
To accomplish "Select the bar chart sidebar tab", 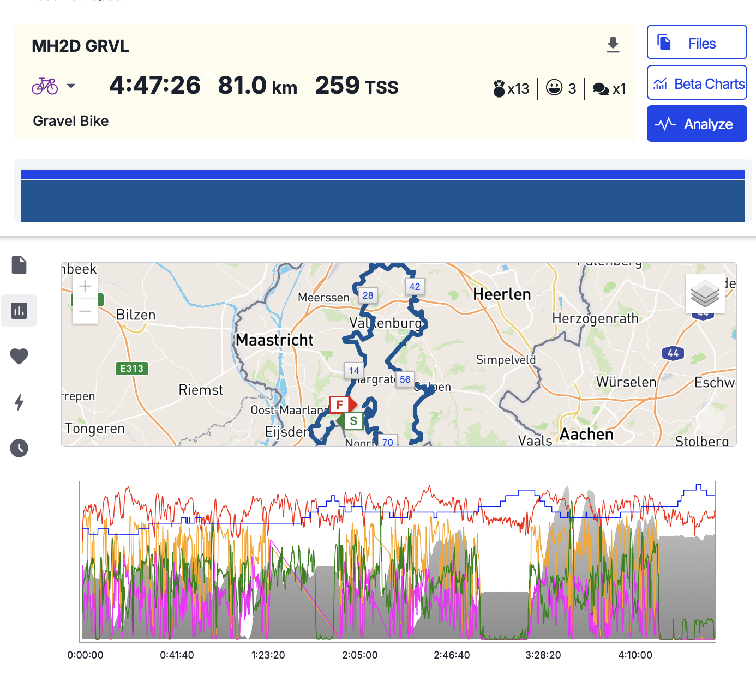I will point(19,311).
